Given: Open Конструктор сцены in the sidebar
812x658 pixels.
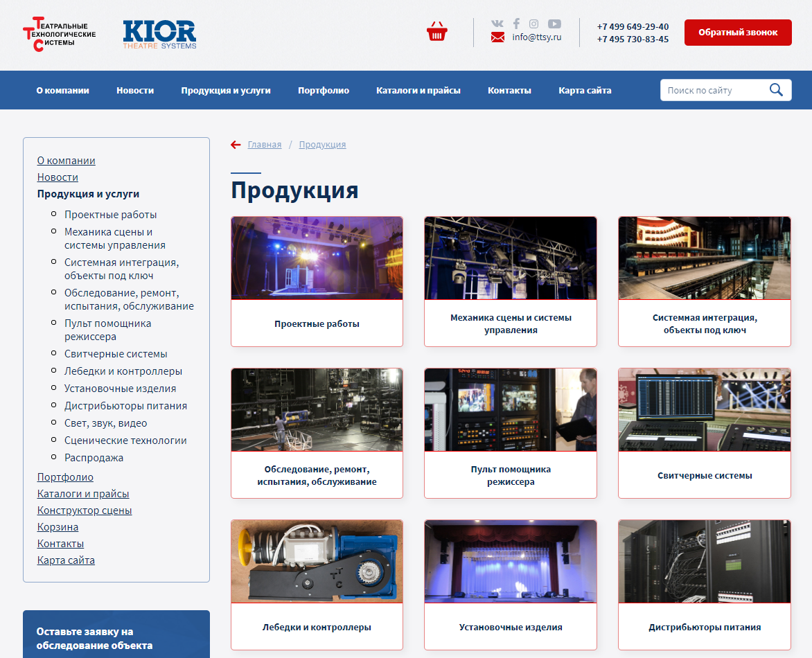Looking at the screenshot, I should tap(85, 510).
